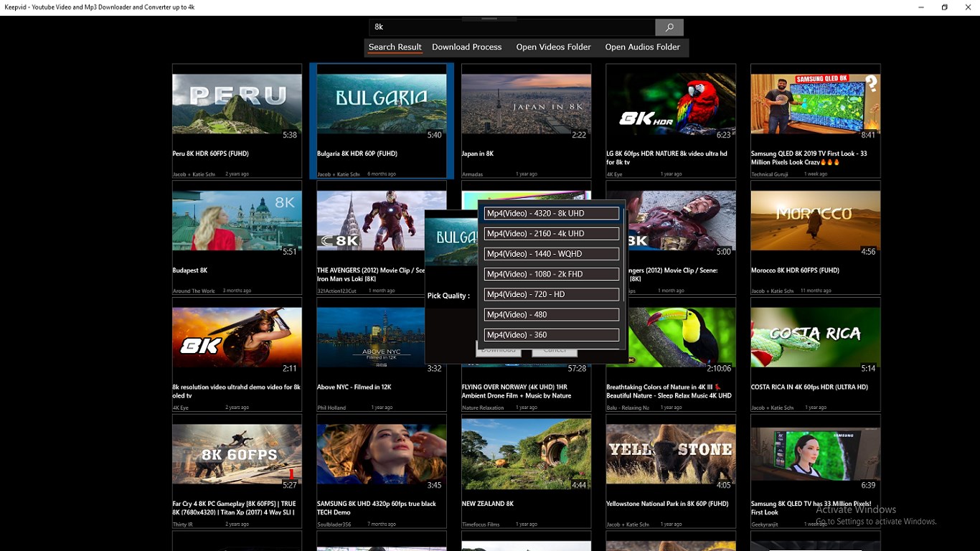Click the channel name "Thirty IR"
This screenshot has width=980, height=551.
[x=183, y=524]
